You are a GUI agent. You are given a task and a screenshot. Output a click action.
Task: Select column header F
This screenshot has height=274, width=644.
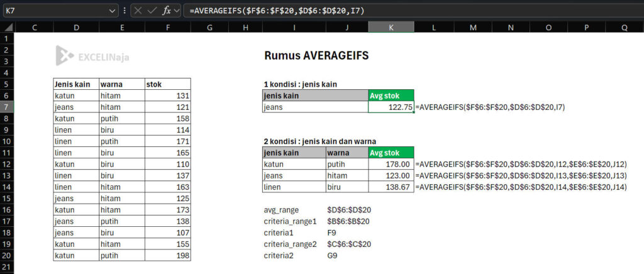168,27
